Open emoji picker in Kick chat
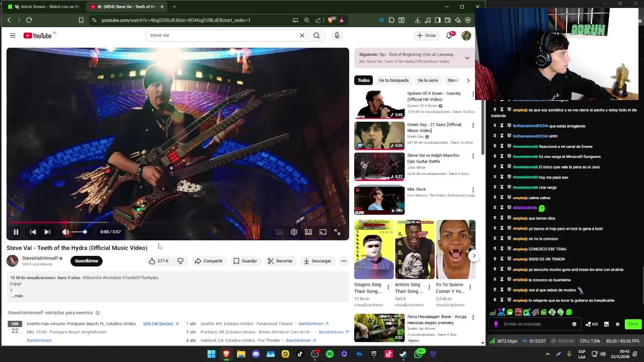644x362 pixels. point(574,324)
